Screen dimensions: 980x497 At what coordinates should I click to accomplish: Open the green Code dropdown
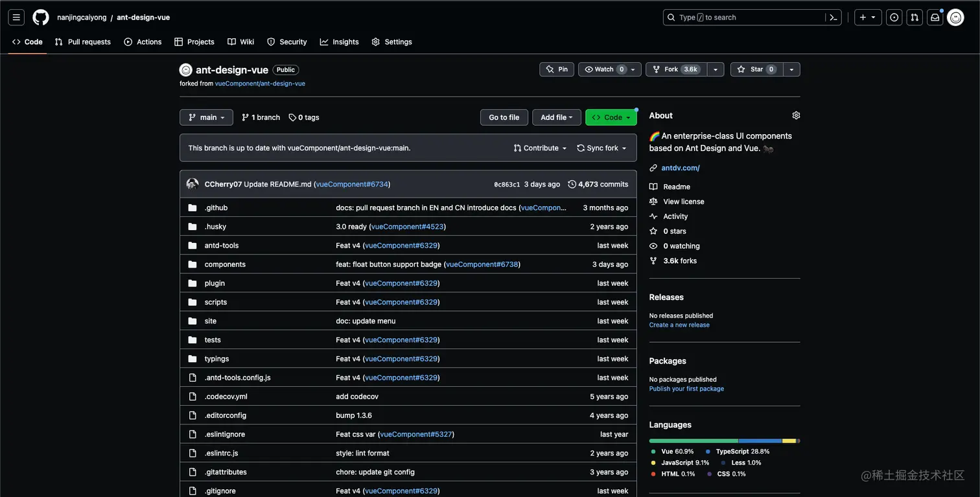[x=611, y=117]
